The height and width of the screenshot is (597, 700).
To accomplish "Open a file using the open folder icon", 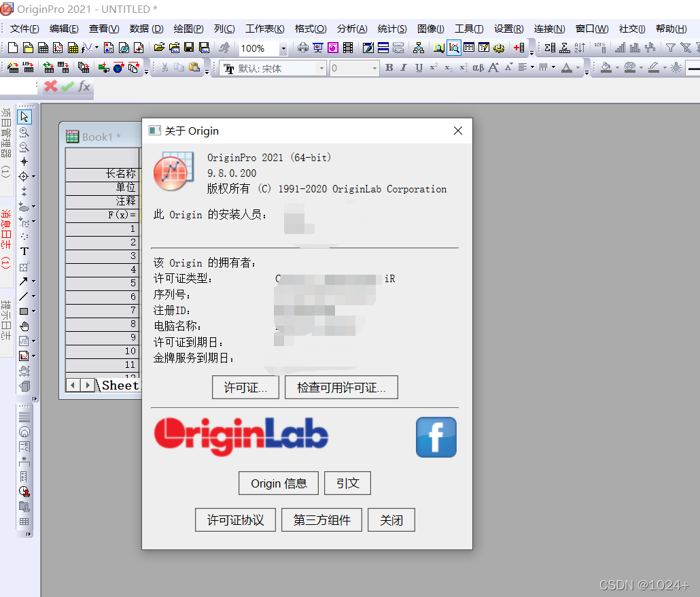I will coord(159,48).
